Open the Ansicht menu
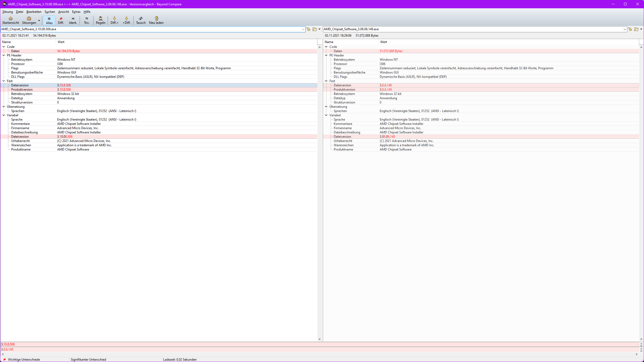This screenshot has width=644, height=362. [63, 12]
